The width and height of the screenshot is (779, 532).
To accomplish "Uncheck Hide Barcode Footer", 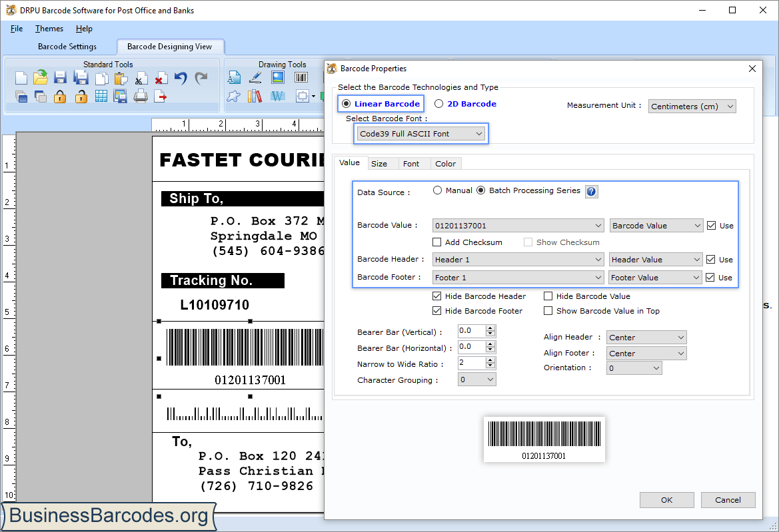I will point(436,311).
